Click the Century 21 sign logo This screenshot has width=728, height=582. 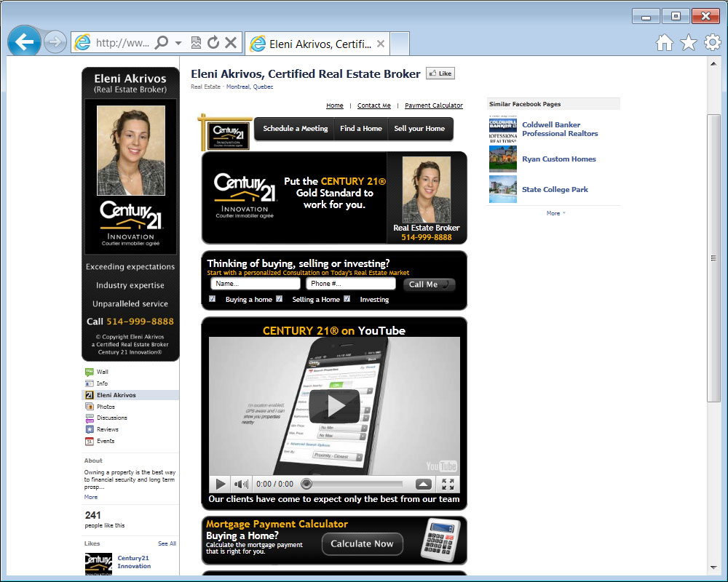click(x=225, y=133)
